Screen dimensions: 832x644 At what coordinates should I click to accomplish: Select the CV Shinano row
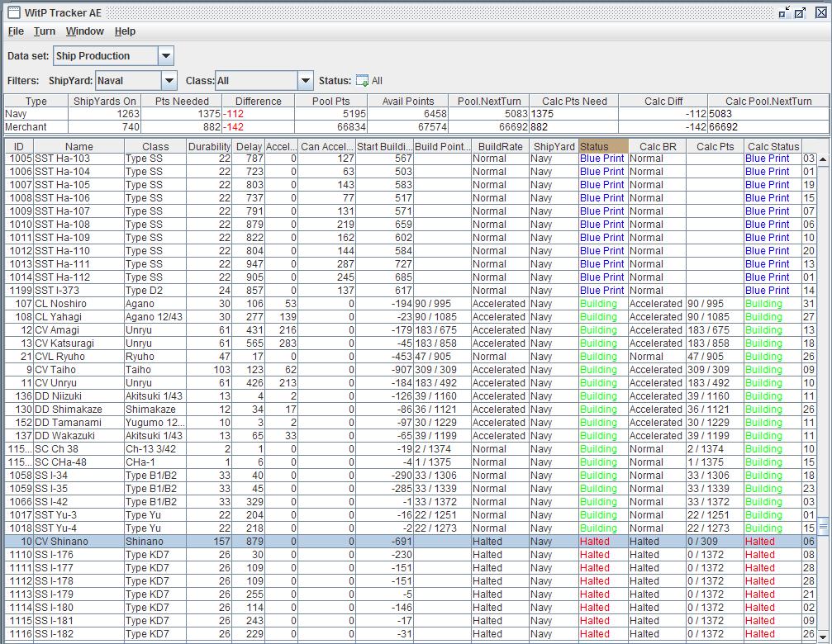[x=411, y=541]
